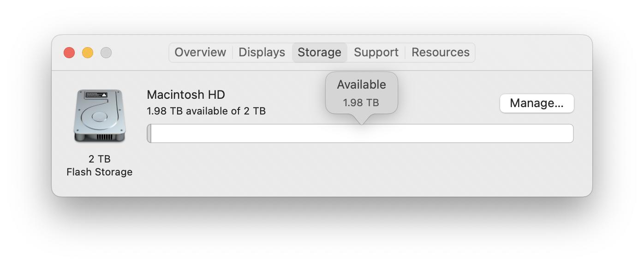
Task: Click the 2 TB capacity label under drive
Action: [x=100, y=159]
